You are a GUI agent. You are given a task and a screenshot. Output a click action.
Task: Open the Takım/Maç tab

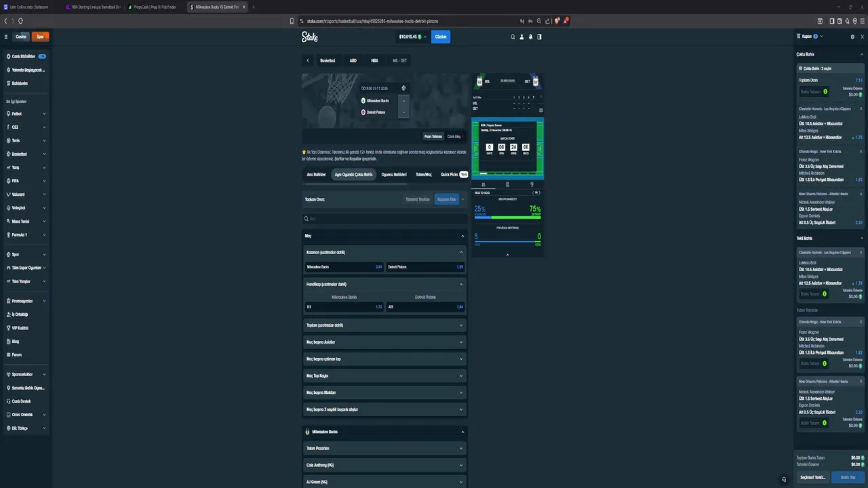(x=424, y=174)
